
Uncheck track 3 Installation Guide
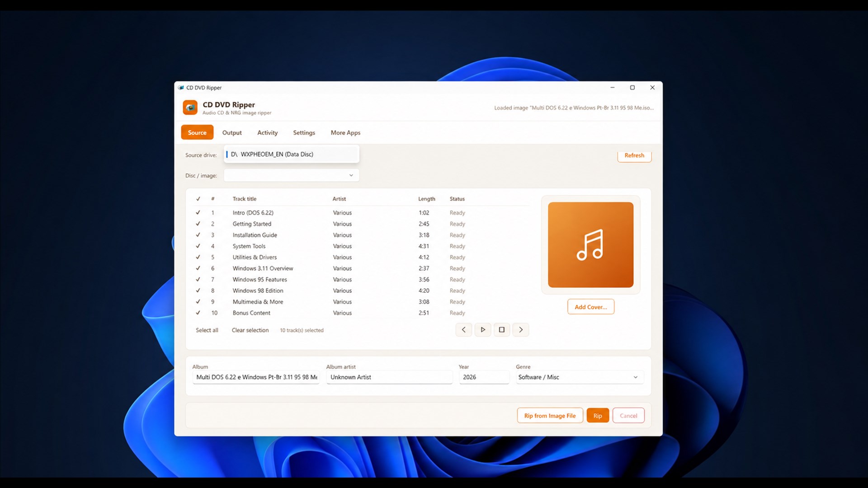tap(198, 235)
